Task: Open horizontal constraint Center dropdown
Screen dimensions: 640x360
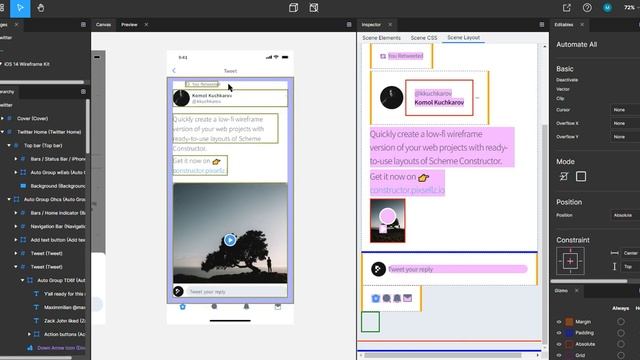Action: [630, 253]
